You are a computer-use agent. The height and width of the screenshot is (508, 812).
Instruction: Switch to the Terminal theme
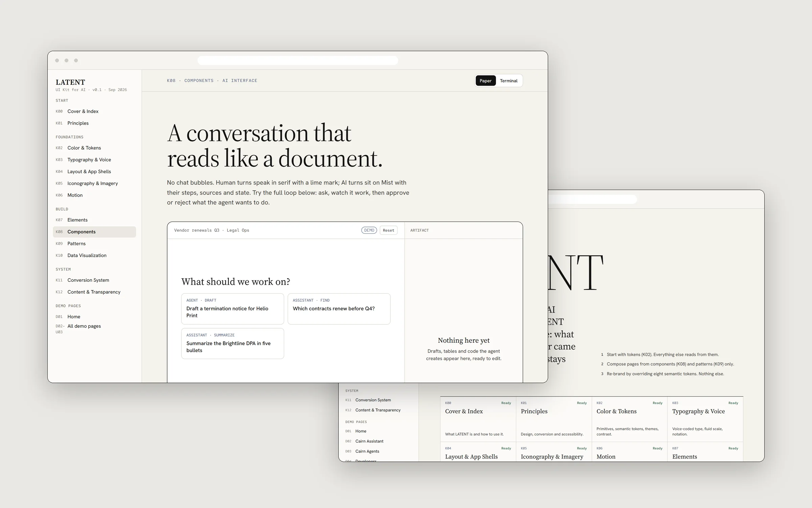tap(509, 81)
